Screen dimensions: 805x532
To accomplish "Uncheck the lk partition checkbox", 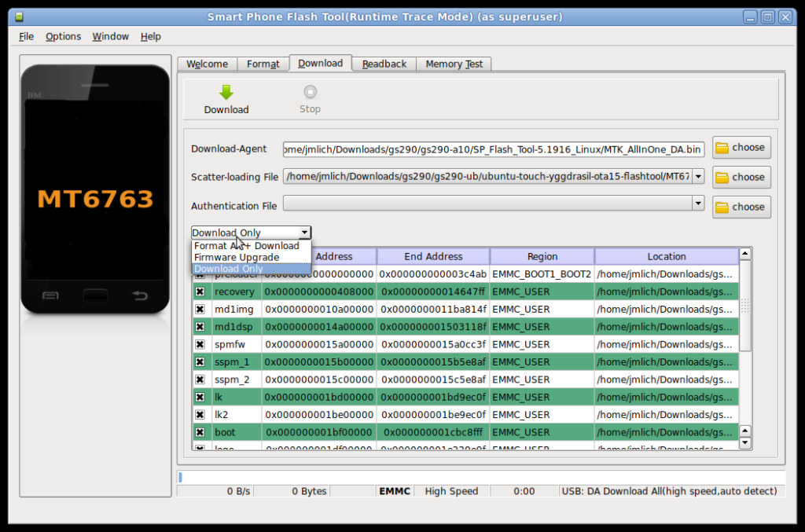I will click(200, 397).
